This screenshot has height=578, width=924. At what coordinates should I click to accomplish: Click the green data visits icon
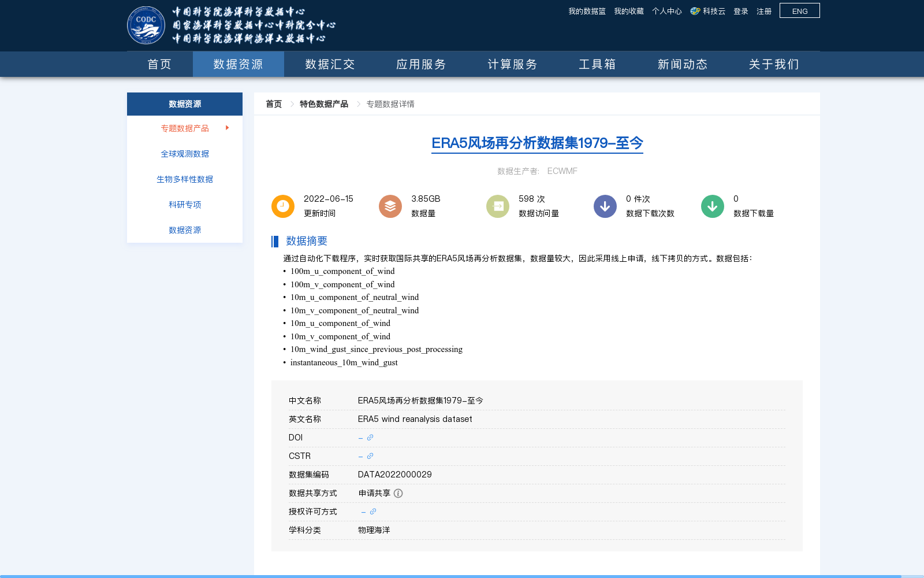click(498, 206)
